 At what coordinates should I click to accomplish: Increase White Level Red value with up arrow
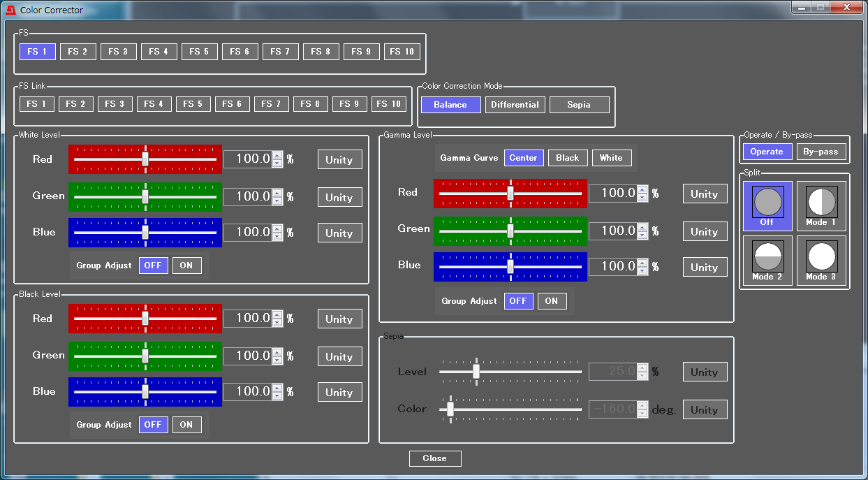(x=277, y=155)
